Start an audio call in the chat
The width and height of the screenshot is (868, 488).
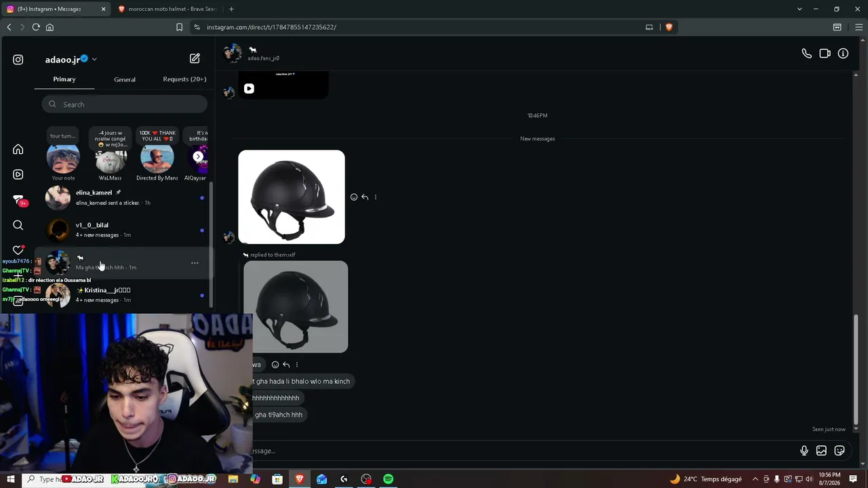pyautogui.click(x=806, y=54)
